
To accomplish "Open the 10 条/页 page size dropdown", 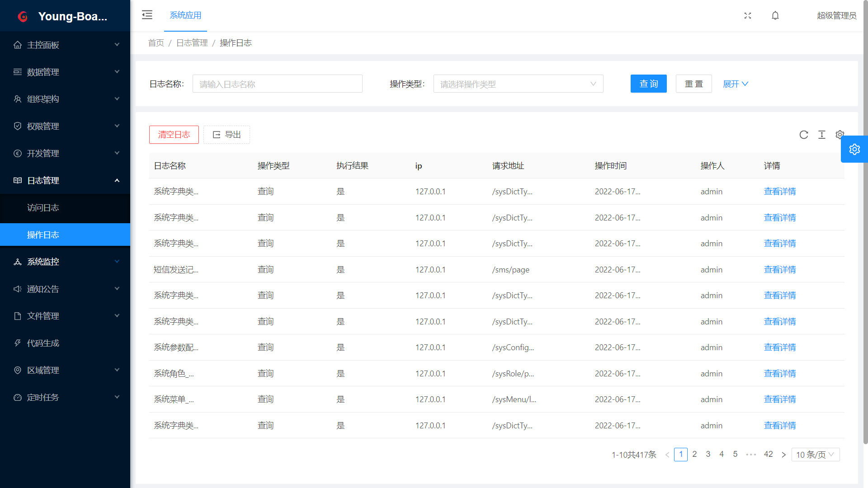I will [815, 455].
